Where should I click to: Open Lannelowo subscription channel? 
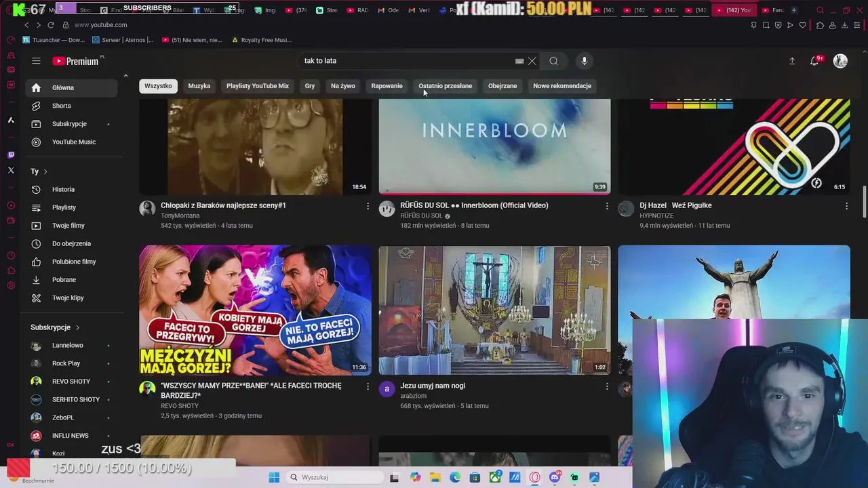pos(73,346)
